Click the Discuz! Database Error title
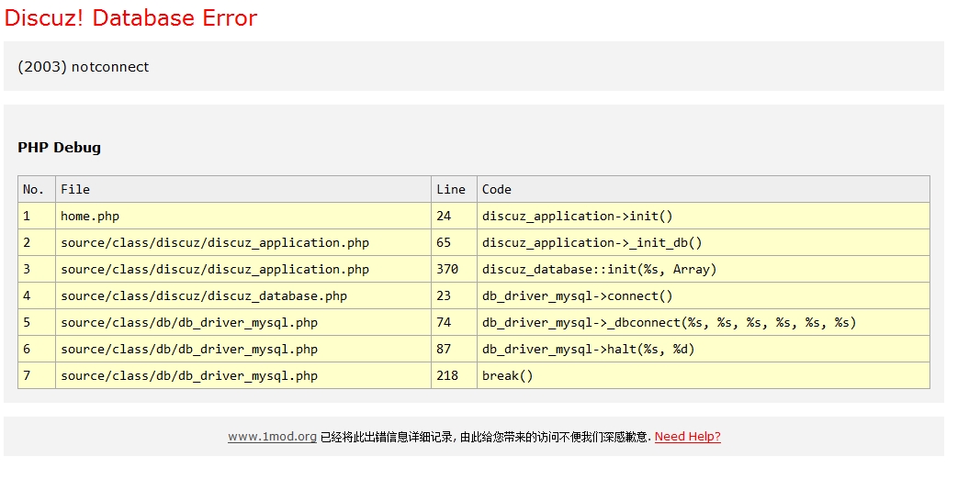Screen dimensions: 980x490 click(x=130, y=17)
